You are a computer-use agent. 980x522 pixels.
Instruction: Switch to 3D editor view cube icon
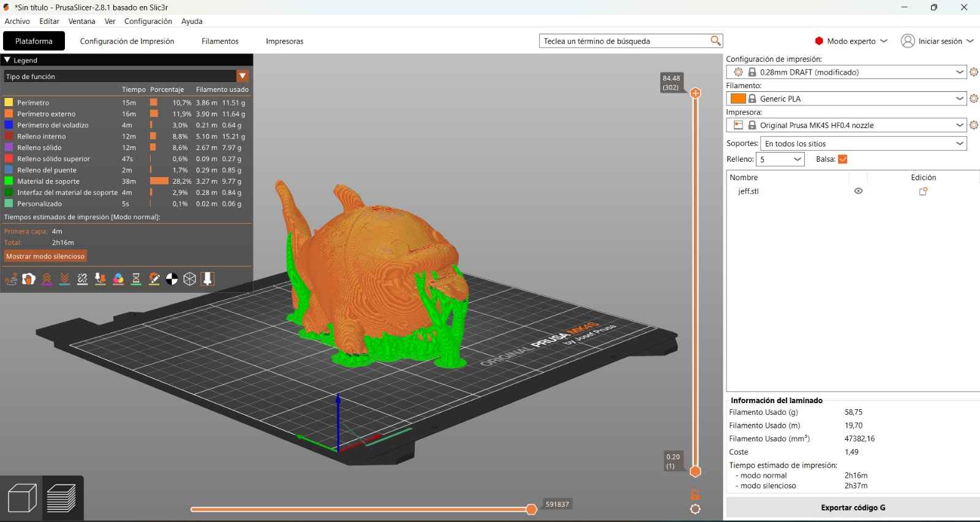pyautogui.click(x=22, y=497)
